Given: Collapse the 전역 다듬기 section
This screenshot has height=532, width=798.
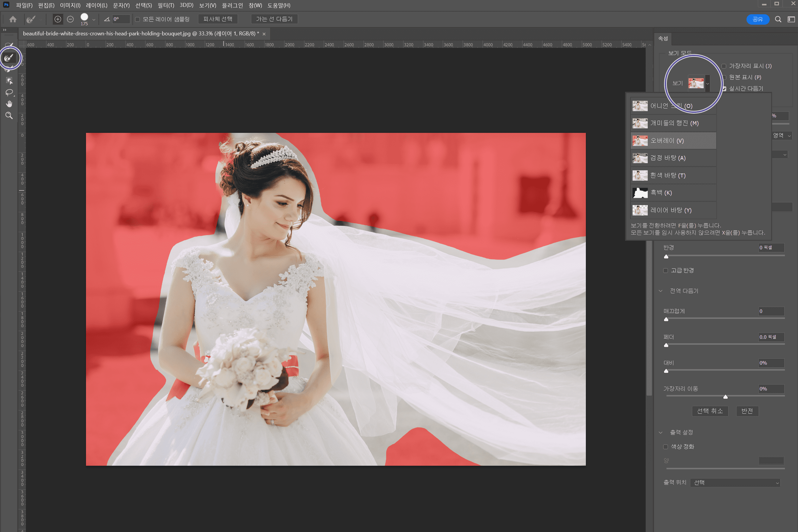Looking at the screenshot, I should pos(661,291).
